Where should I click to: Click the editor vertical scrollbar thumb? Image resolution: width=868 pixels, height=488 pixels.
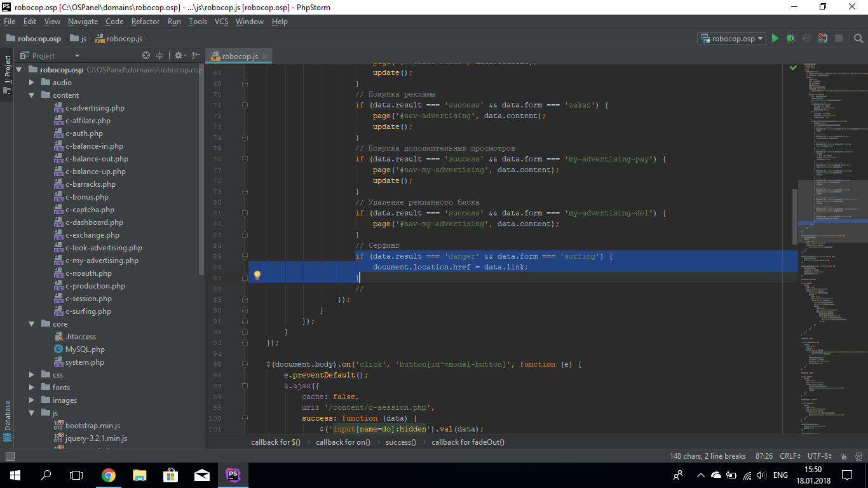tap(795, 216)
